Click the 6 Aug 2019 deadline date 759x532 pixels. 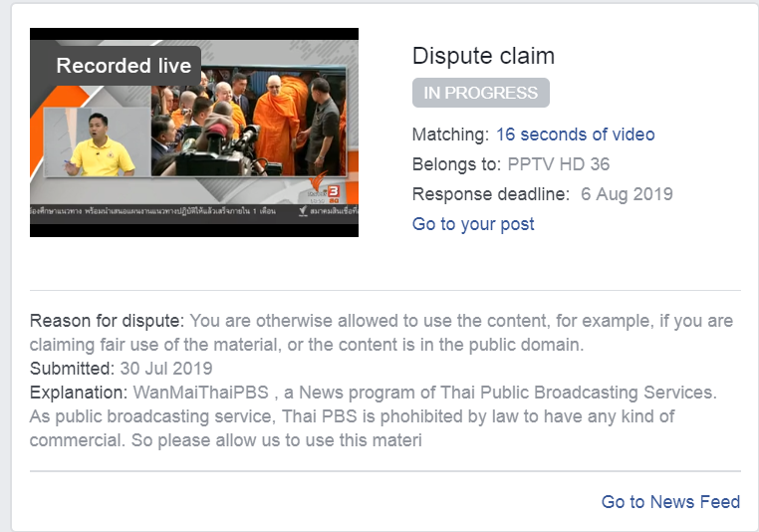tap(627, 194)
